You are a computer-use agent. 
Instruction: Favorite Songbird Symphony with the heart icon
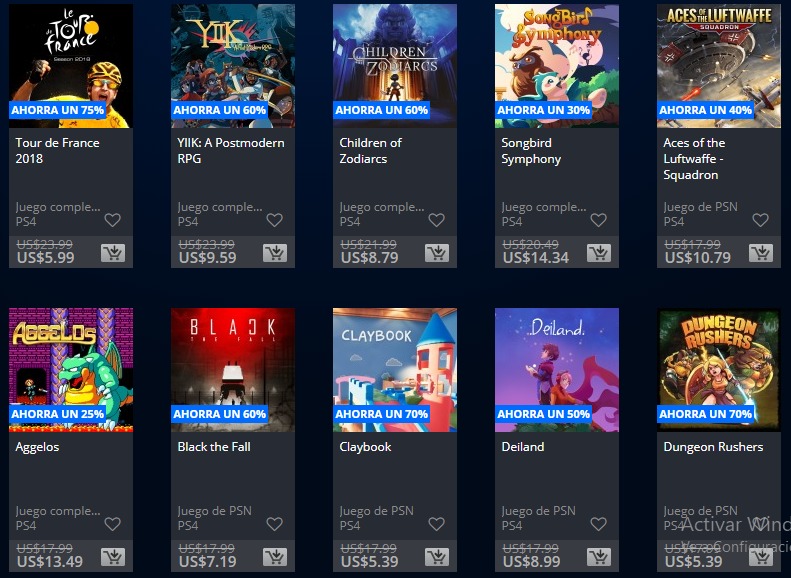(x=598, y=220)
